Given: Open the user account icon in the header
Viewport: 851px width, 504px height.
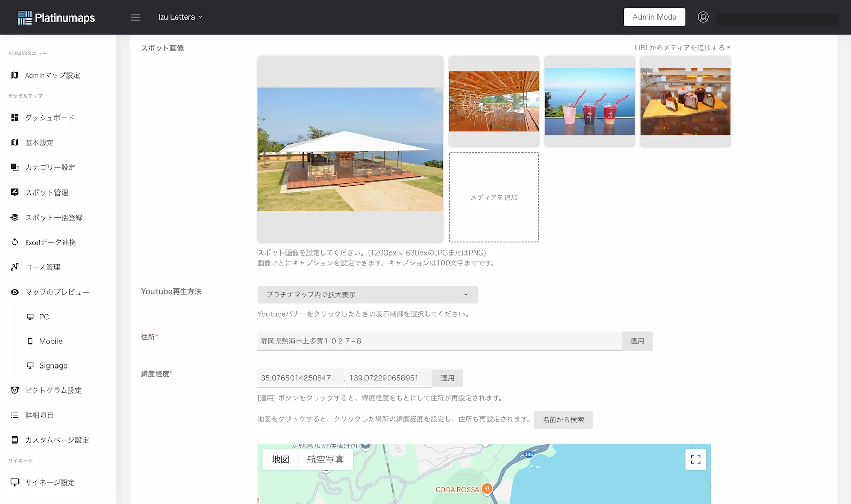Looking at the screenshot, I should [703, 16].
